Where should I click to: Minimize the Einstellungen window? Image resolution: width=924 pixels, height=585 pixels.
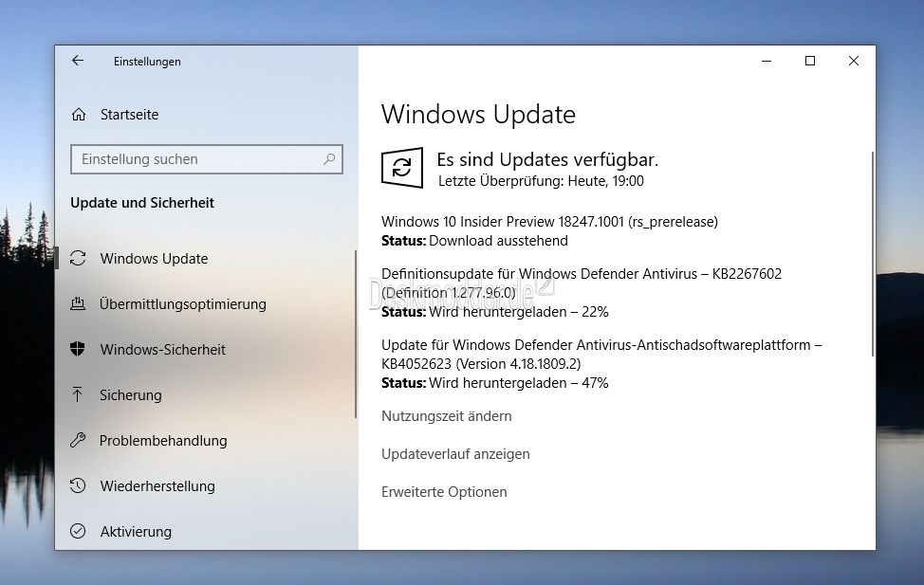point(767,61)
